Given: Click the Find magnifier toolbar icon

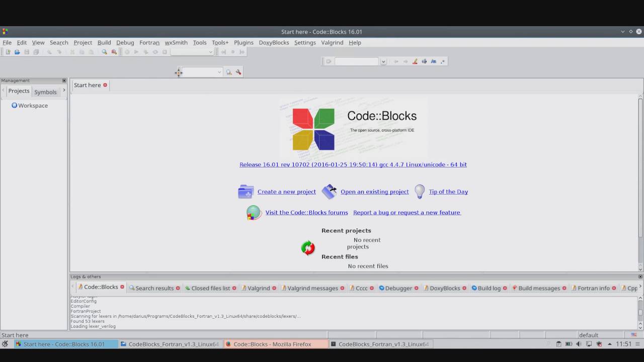Looking at the screenshot, I should (x=104, y=52).
